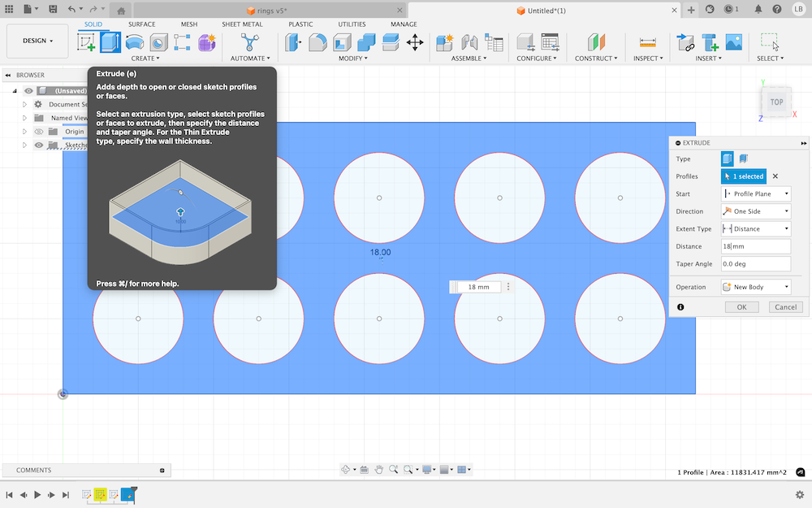812x508 pixels.
Task: Switch to the MESH tab
Action: coord(189,24)
